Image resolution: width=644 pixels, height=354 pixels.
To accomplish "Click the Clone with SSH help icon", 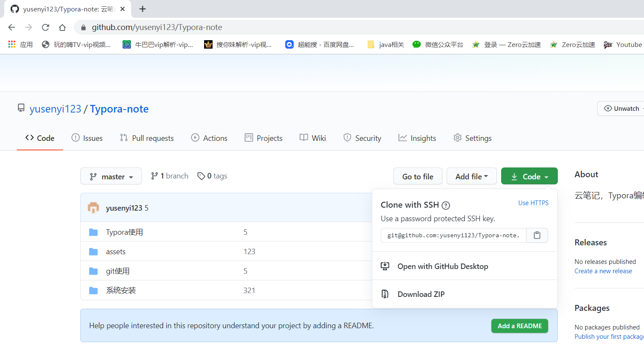I will (x=446, y=206).
